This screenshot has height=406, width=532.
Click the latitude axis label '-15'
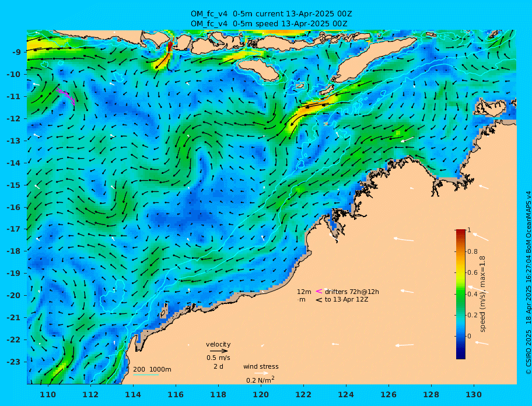pos(16,185)
